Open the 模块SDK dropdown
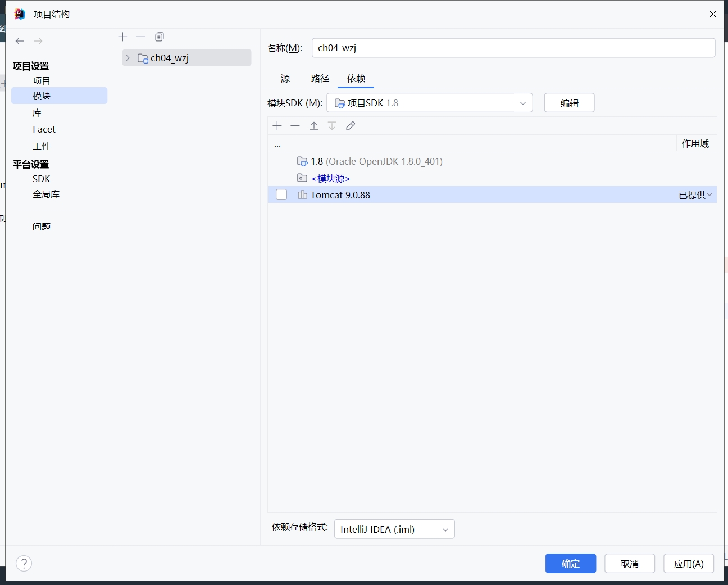 429,103
